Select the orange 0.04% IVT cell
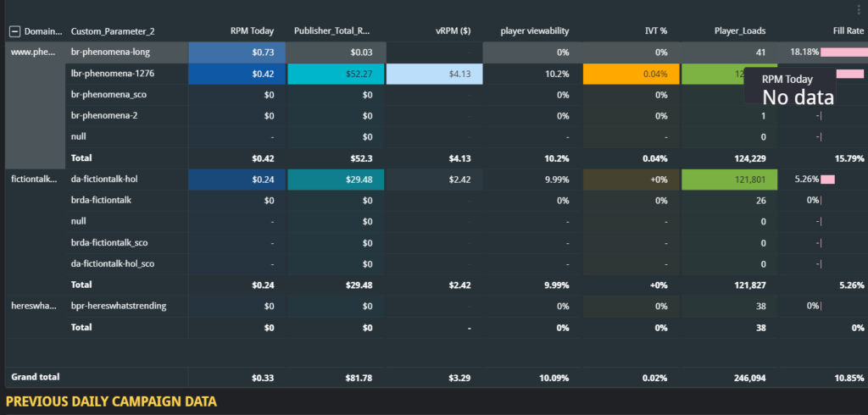This screenshot has height=415, width=868. click(631, 75)
